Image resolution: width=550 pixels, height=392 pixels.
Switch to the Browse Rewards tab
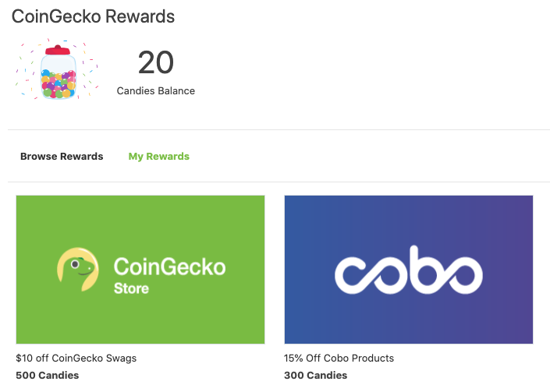62,156
